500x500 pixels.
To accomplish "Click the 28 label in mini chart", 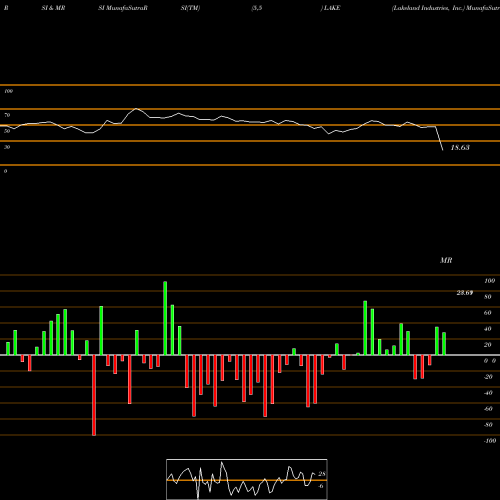I will click(x=322, y=474).
